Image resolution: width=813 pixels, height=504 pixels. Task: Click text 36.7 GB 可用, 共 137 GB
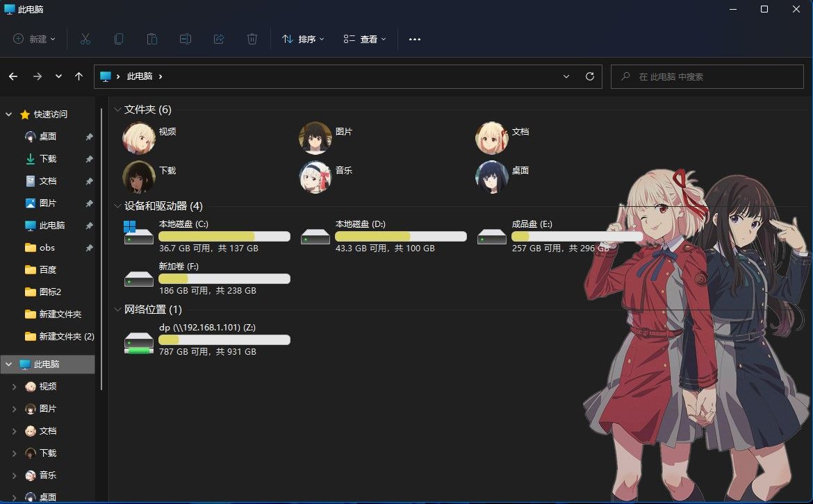click(208, 248)
